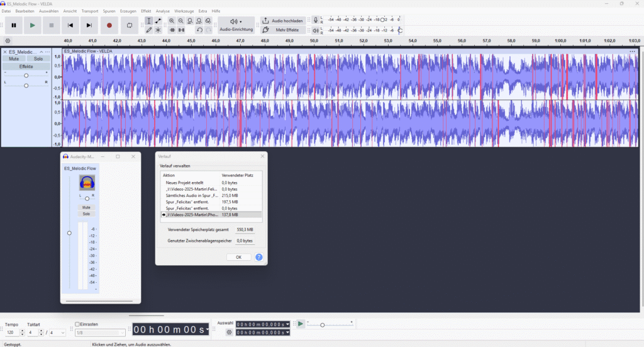
Task: Click the headphone instrument icon in mixer
Action: tap(87, 183)
